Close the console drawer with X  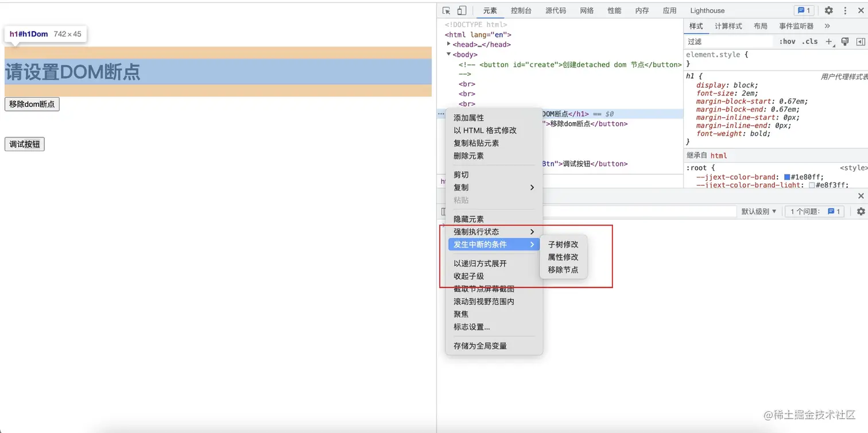[861, 196]
